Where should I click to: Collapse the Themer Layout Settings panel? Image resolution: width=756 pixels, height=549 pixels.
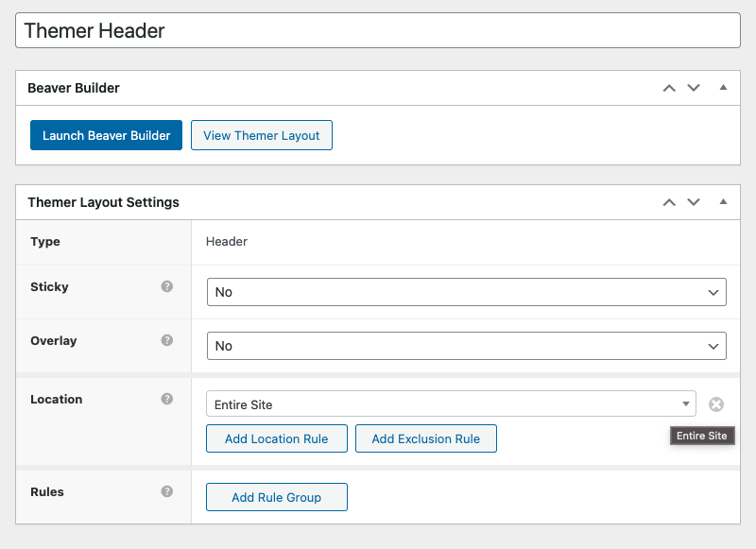723,202
